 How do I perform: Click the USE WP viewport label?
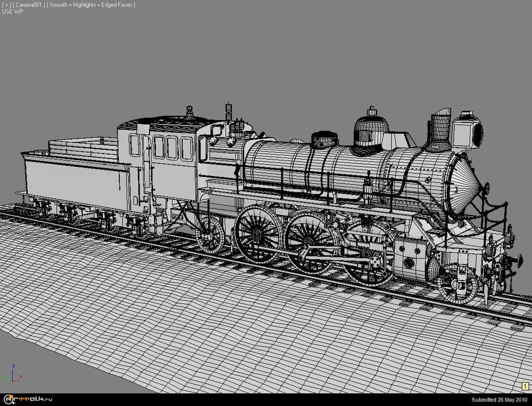click(12, 11)
